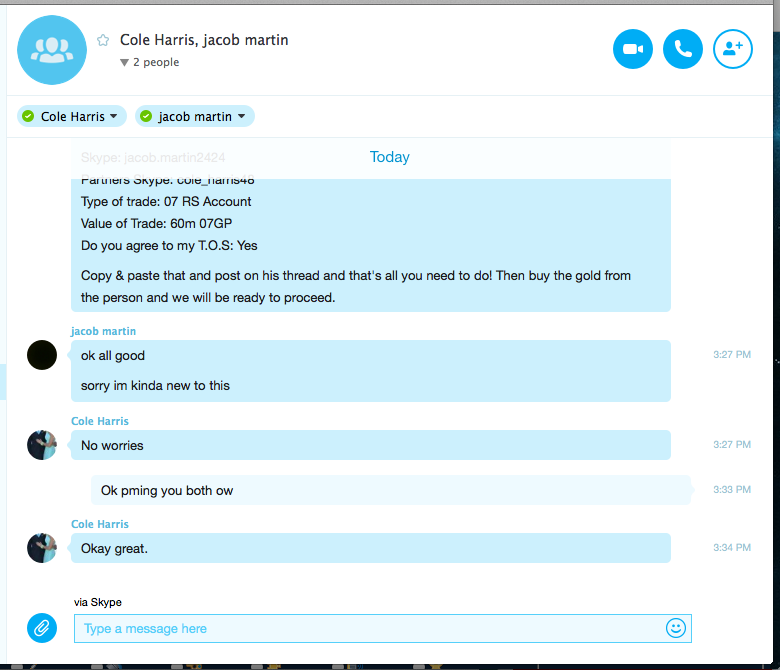780x670 pixels.
Task: Click Cole Harris avatar beside No worries
Action: tap(42, 445)
